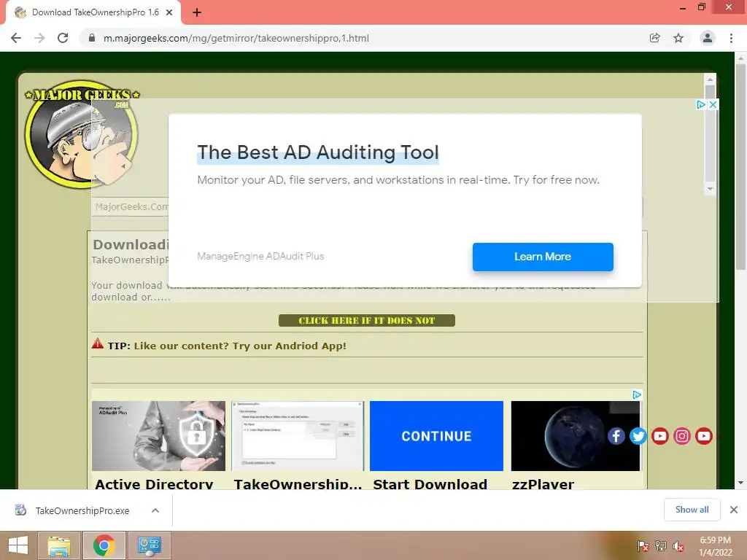Open the first YouTube social icon
This screenshot has width=747, height=560.
pos(659,436)
